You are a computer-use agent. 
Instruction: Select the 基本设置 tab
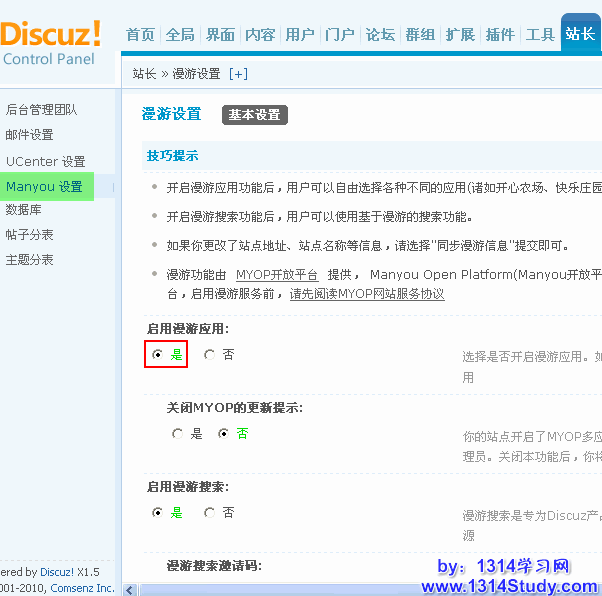point(255,115)
